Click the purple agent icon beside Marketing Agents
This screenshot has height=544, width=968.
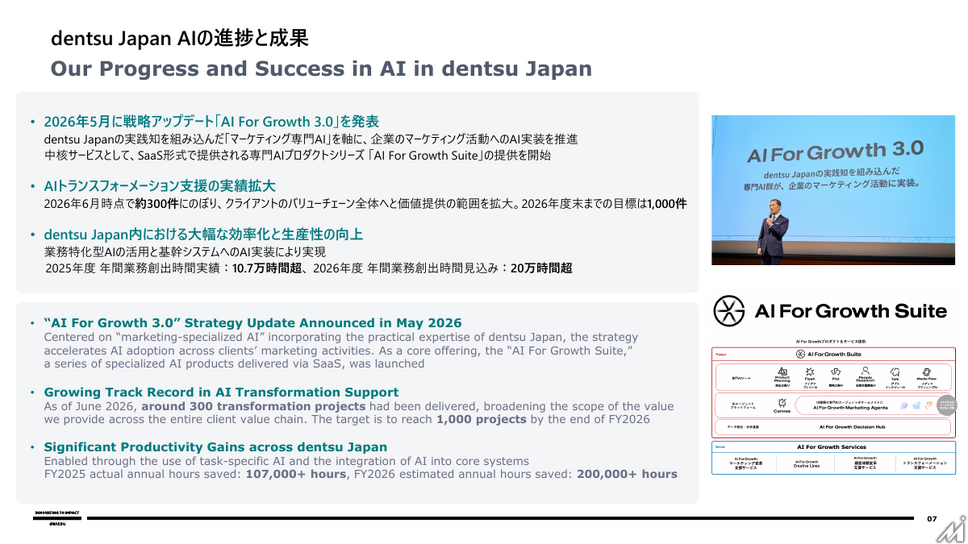point(904,406)
